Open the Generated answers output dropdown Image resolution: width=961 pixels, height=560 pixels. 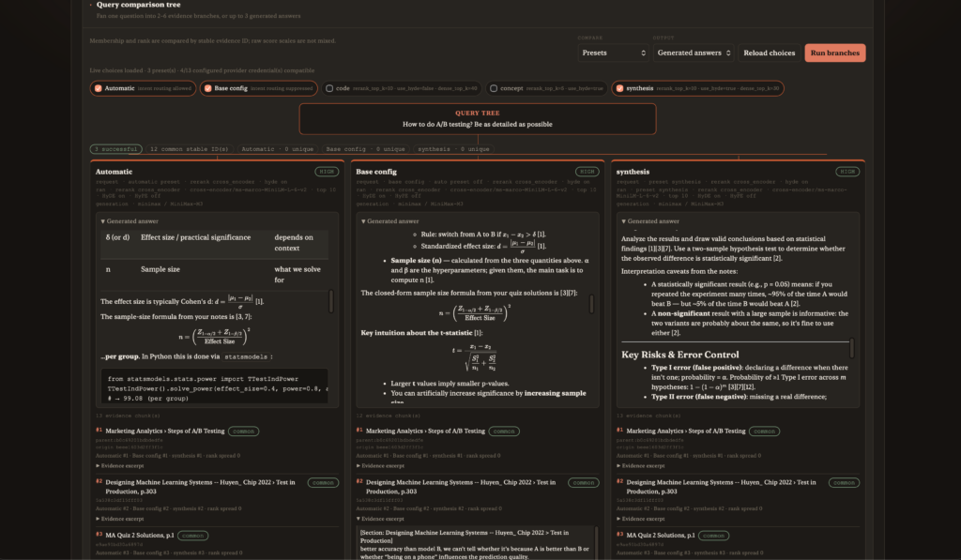click(x=694, y=53)
